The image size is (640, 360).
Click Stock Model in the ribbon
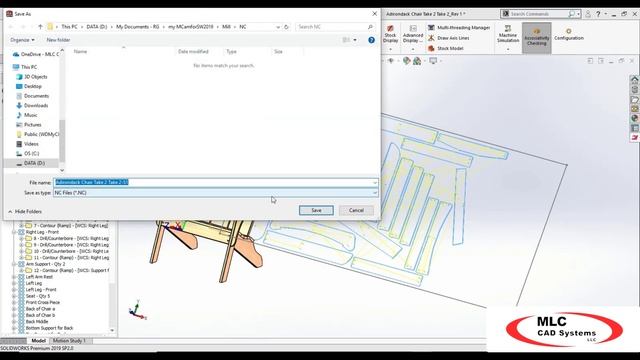[x=445, y=48]
